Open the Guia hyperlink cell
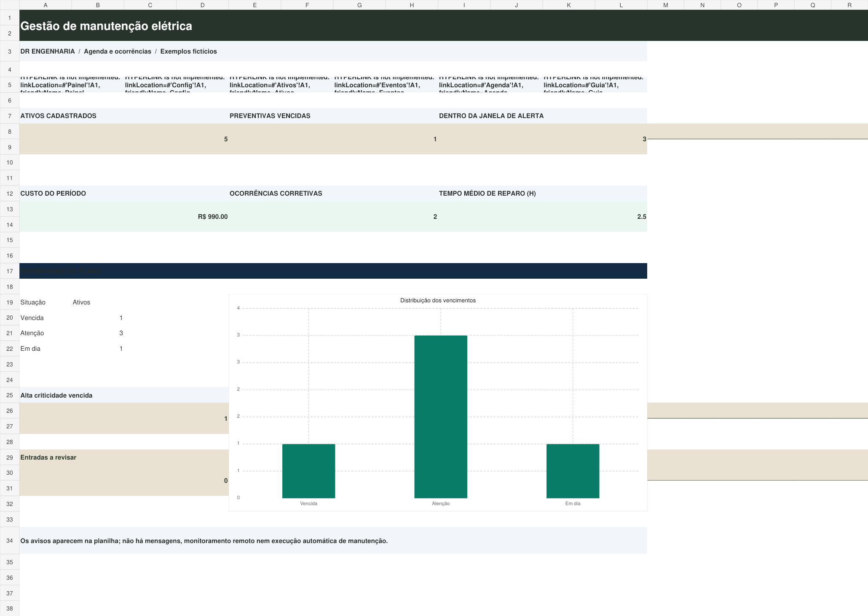The width and height of the screenshot is (868, 616). pos(595,85)
